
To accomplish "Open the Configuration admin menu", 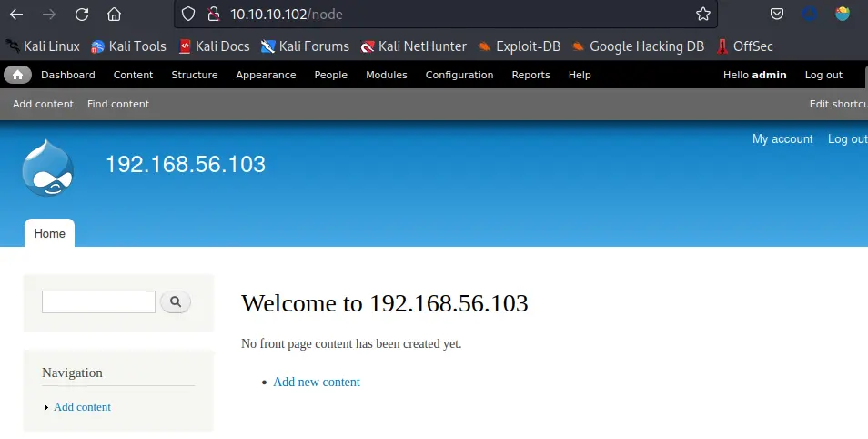I will click(x=459, y=75).
